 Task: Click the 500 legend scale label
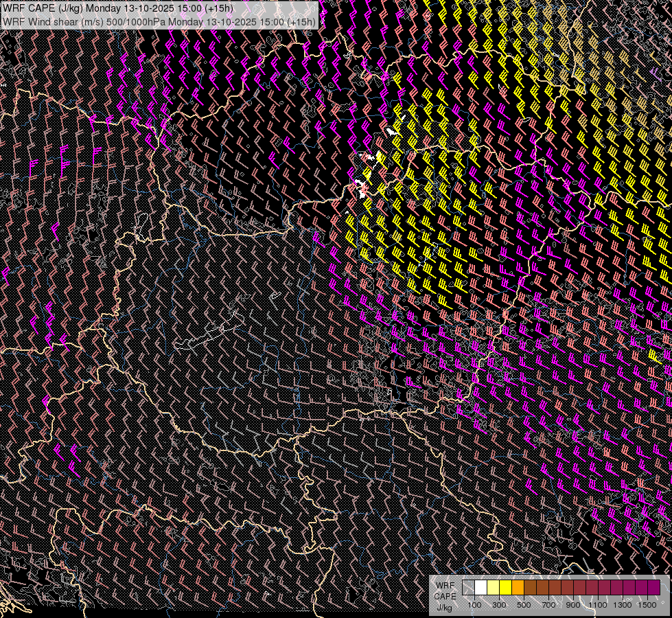524,605
